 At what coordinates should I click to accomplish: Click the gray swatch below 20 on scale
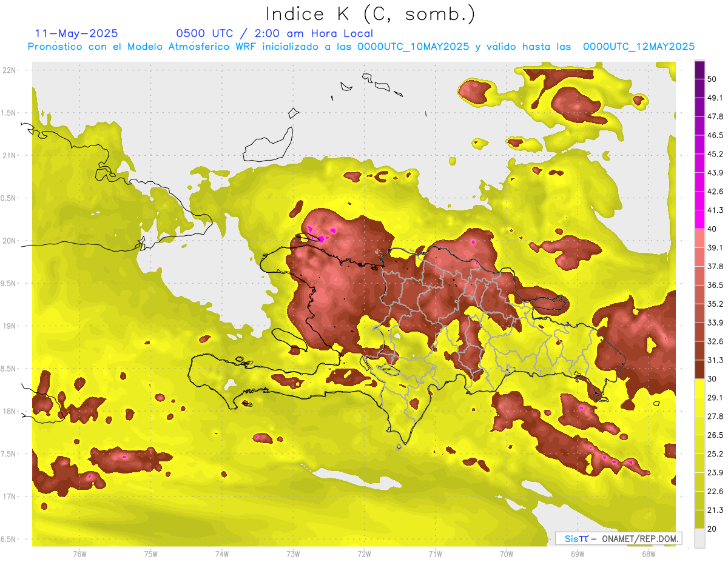(x=699, y=538)
